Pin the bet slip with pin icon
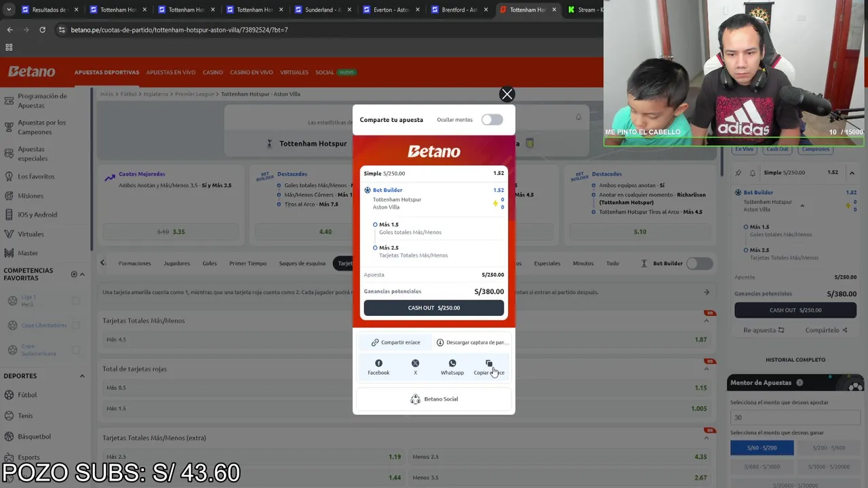The width and height of the screenshot is (868, 488). 738,173
